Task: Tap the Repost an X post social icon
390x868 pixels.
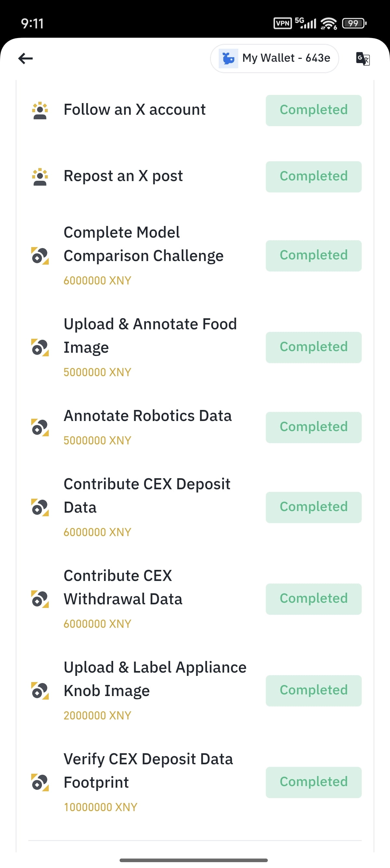Action: tap(40, 177)
